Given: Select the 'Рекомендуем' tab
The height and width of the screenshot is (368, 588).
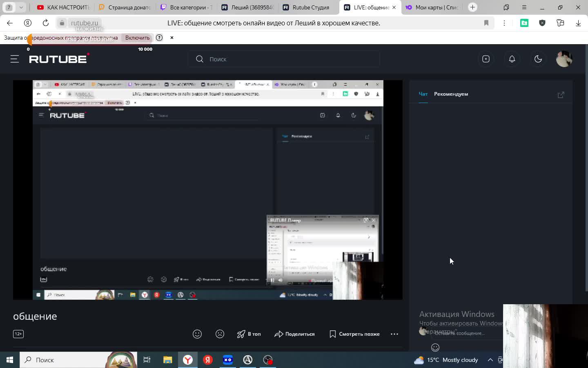Looking at the screenshot, I should (x=451, y=94).
